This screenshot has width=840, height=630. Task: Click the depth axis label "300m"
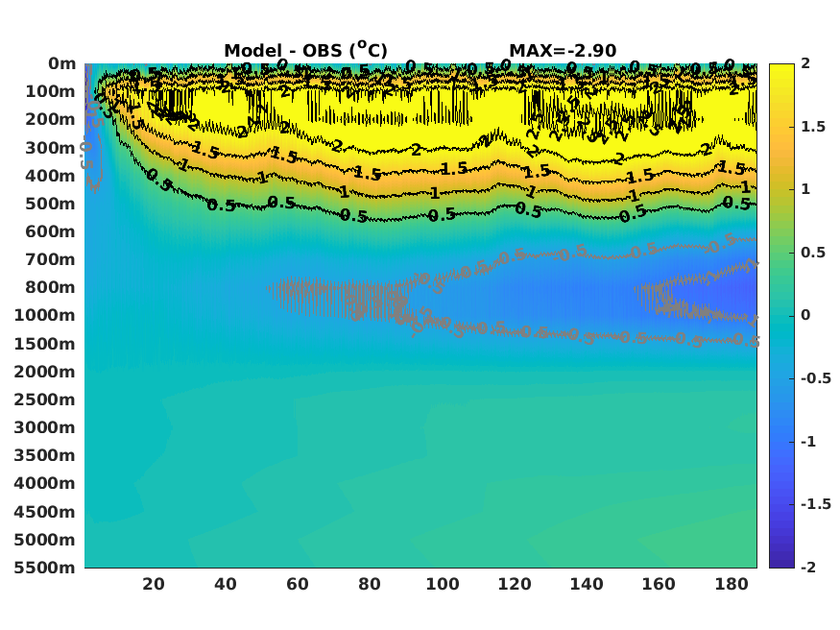(50, 148)
